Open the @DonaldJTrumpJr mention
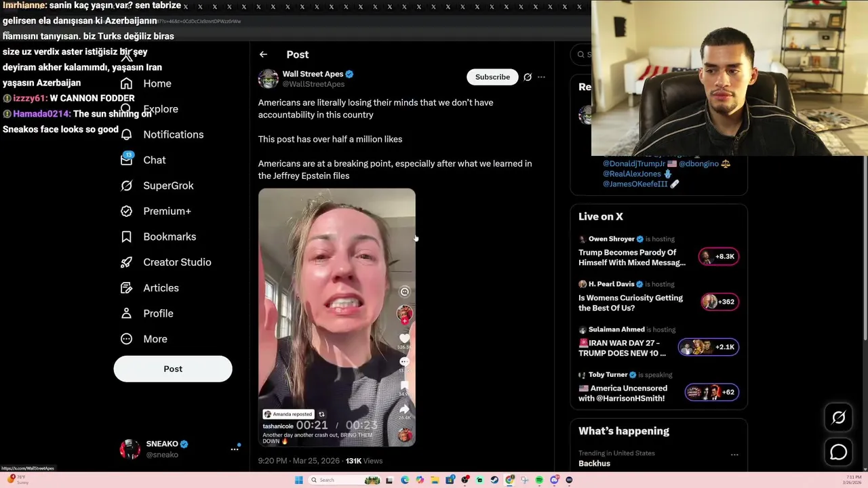 click(633, 163)
